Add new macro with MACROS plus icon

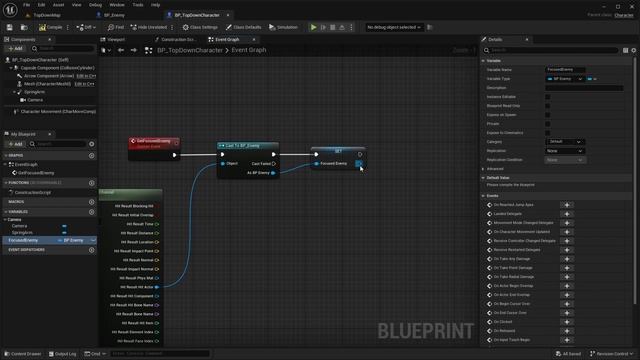click(91, 202)
